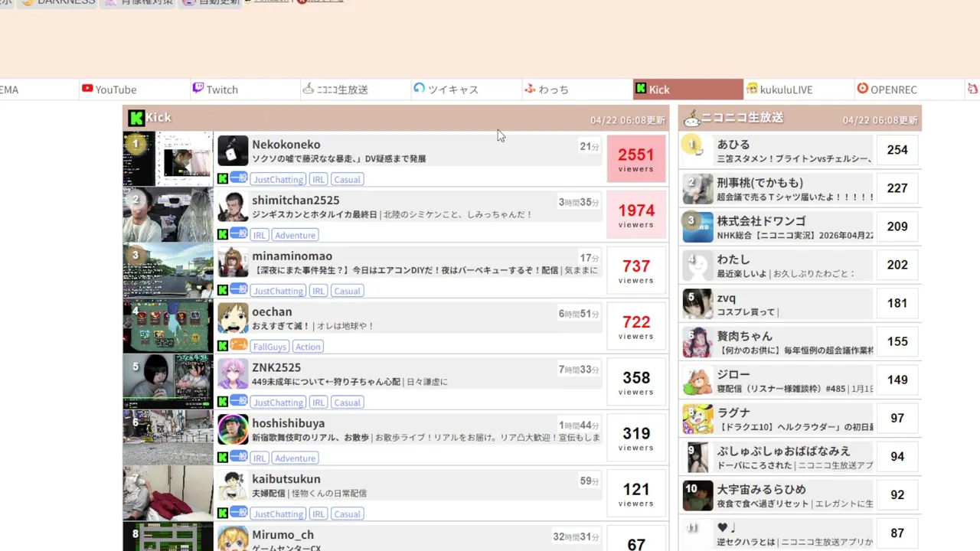Click JustChatting tag on Nekokoneko stream

click(x=279, y=179)
